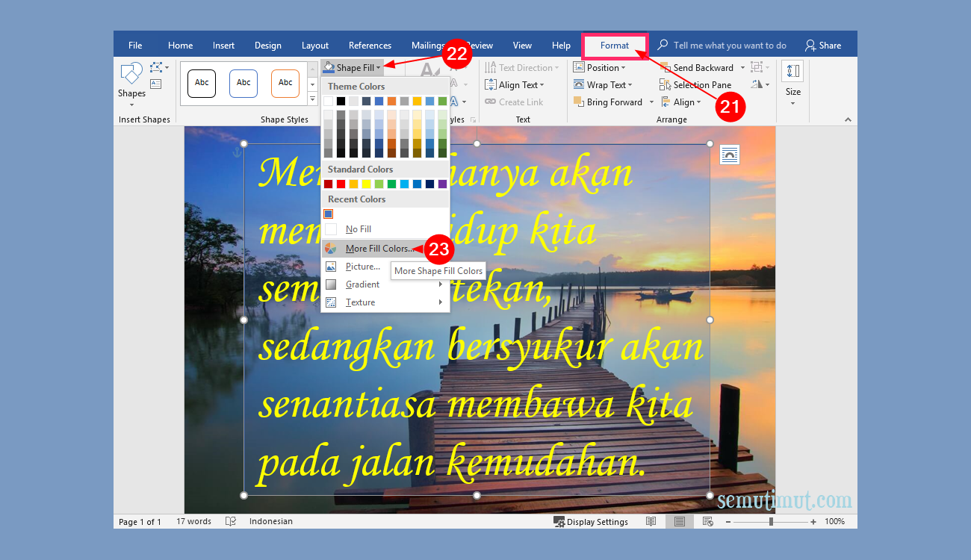Image resolution: width=971 pixels, height=560 pixels.
Task: Switch to Print Layout view
Action: pyautogui.click(x=680, y=521)
